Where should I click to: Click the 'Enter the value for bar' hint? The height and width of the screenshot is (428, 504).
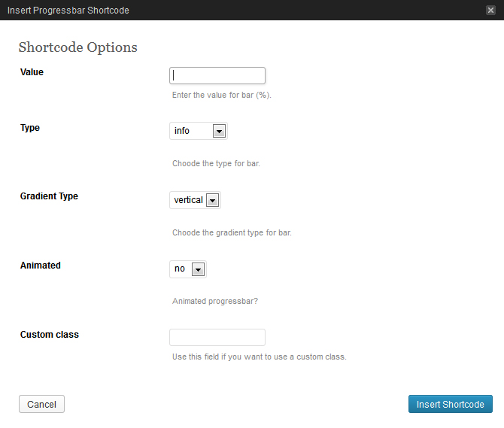point(221,96)
